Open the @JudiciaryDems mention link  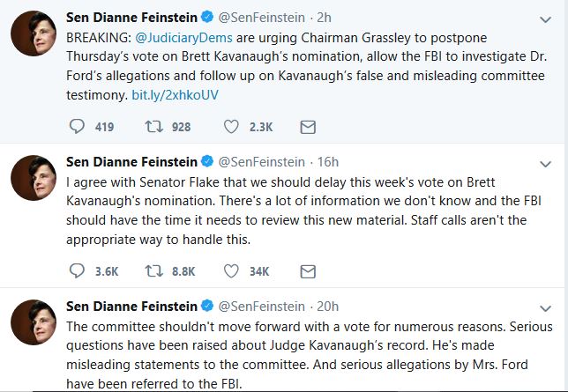click(x=177, y=39)
